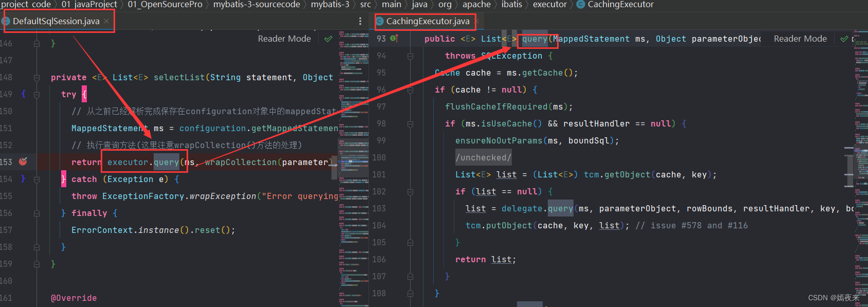Click ExceptionFactory.wrapException on line 155

tap(179, 196)
